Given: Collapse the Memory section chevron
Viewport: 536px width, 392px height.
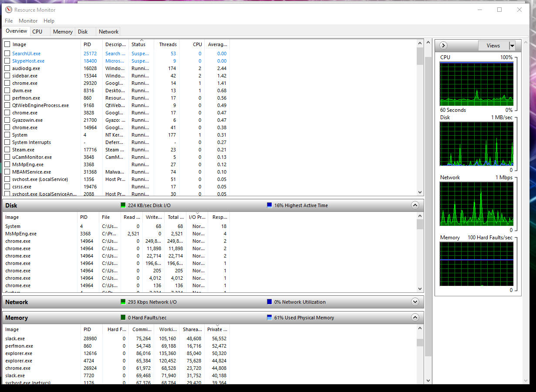Looking at the screenshot, I should click(415, 318).
